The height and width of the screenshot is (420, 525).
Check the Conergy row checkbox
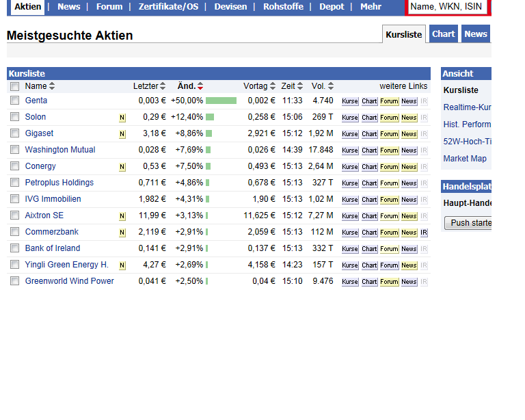[x=15, y=166]
